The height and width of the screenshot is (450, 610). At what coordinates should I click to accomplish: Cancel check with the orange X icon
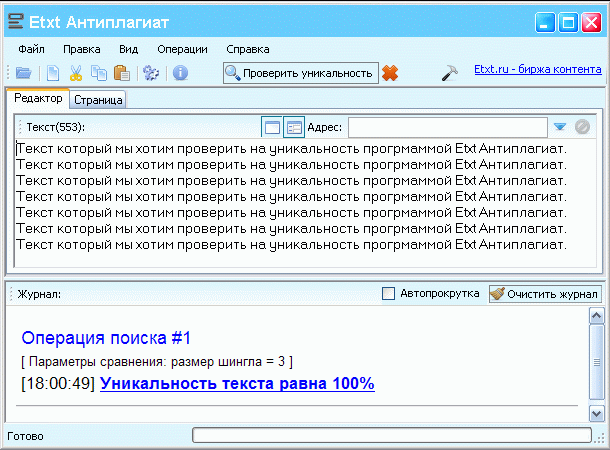point(390,73)
